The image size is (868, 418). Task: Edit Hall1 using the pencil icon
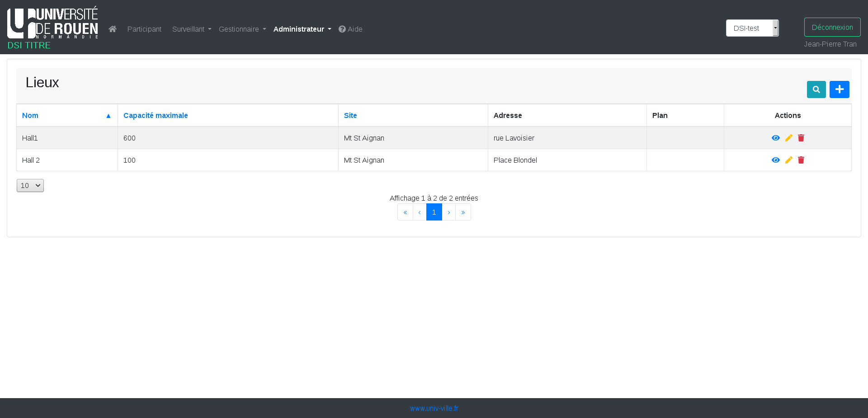click(x=789, y=138)
